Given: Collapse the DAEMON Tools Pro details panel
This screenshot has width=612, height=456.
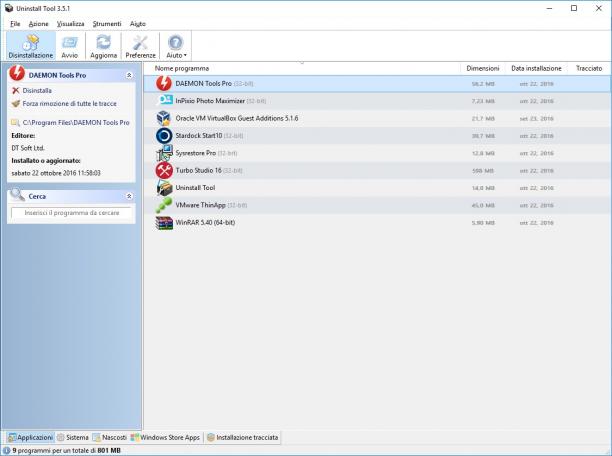Looking at the screenshot, I should coord(129,75).
